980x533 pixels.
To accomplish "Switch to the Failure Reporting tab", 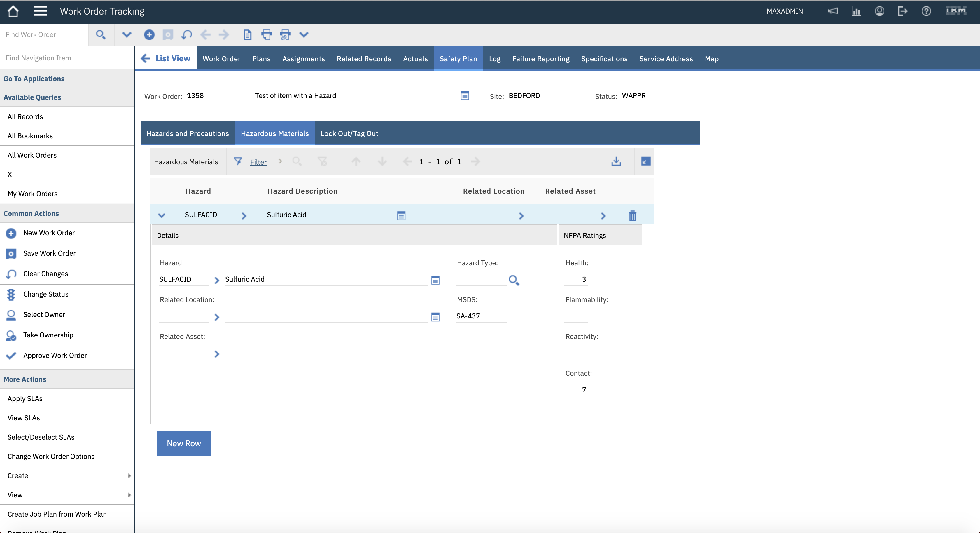I will (x=540, y=59).
